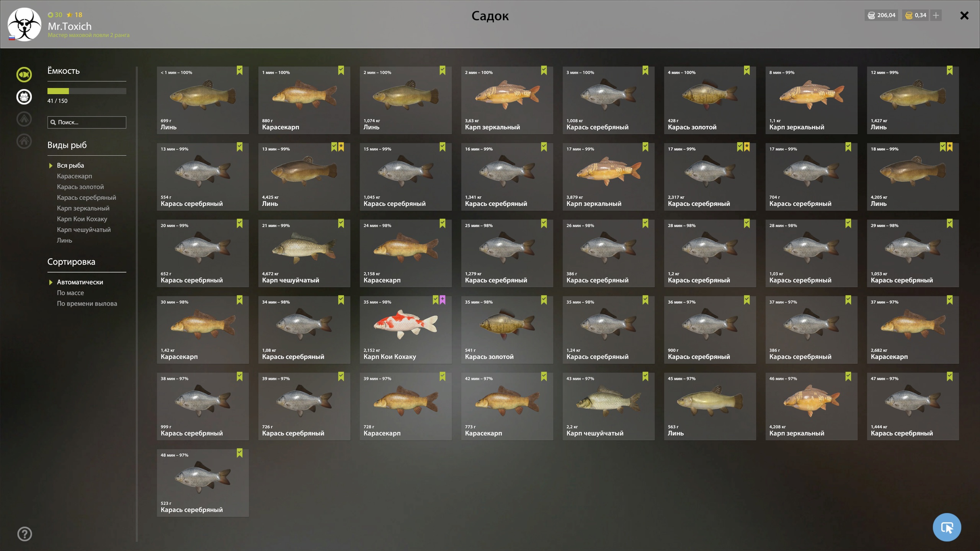Click the tent camp sidebar icon
The width and height of the screenshot is (980, 551).
24,119
